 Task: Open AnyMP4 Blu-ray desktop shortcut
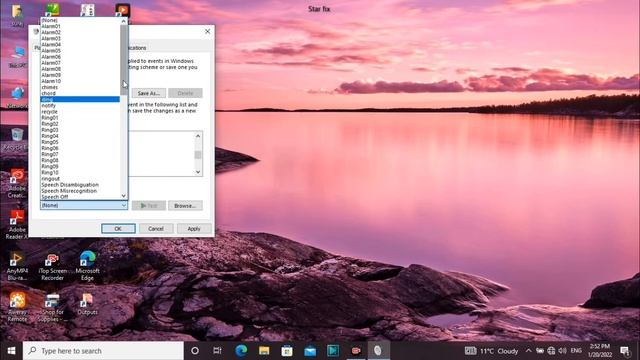pyautogui.click(x=17, y=266)
